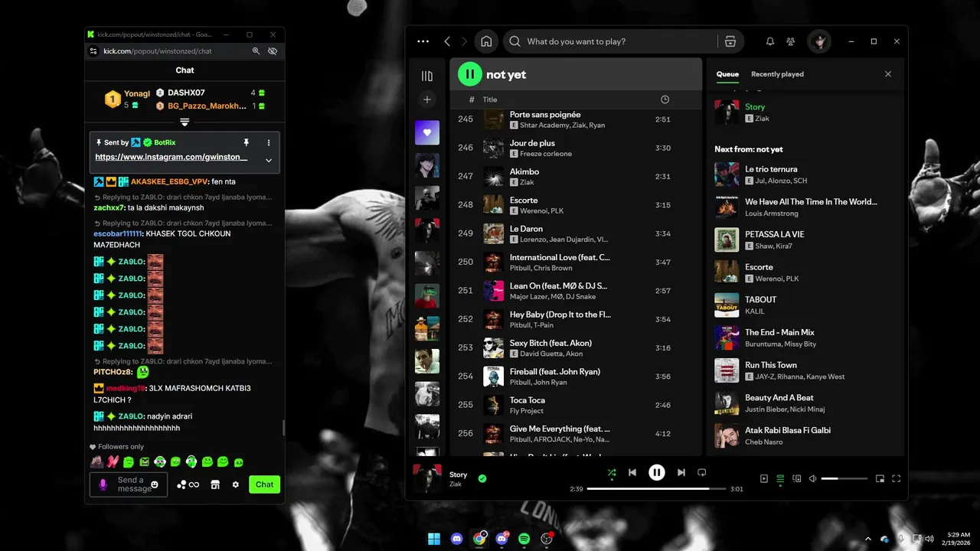
Task: Click the BotRix username in pinned message
Action: click(x=165, y=142)
